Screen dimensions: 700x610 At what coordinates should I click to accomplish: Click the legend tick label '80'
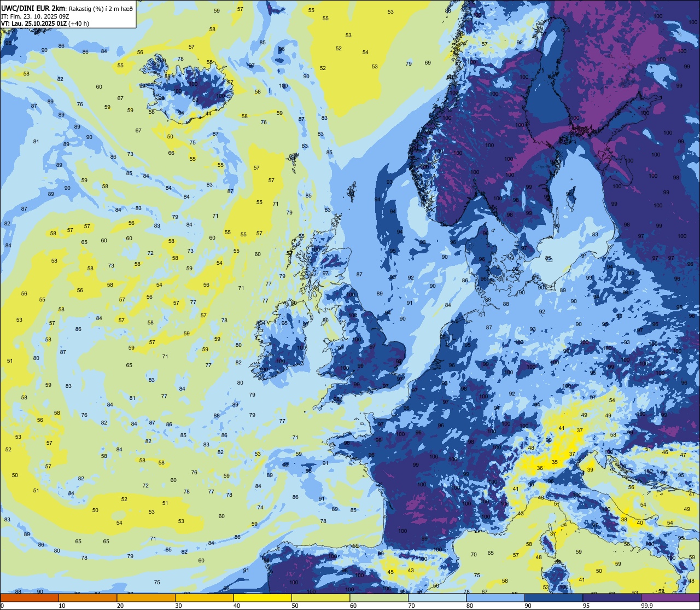click(470, 606)
